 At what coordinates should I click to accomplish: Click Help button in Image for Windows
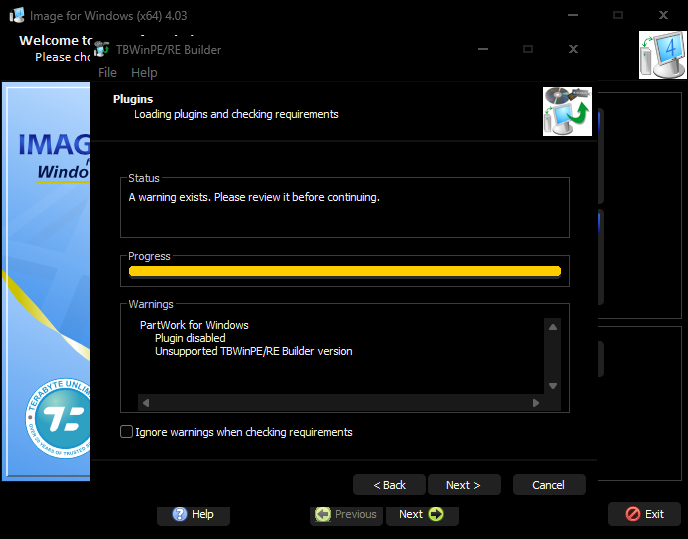pos(194,514)
